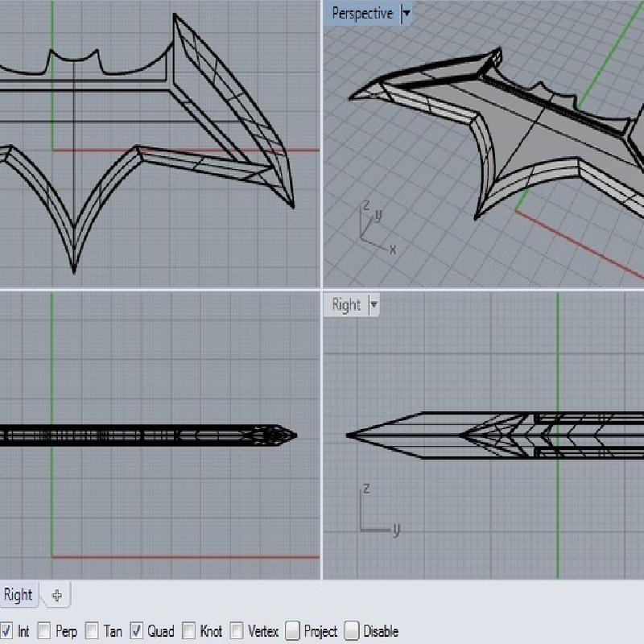The width and height of the screenshot is (644, 644).
Task: Open the Right viewport dropdown arrow
Action: 374,305
